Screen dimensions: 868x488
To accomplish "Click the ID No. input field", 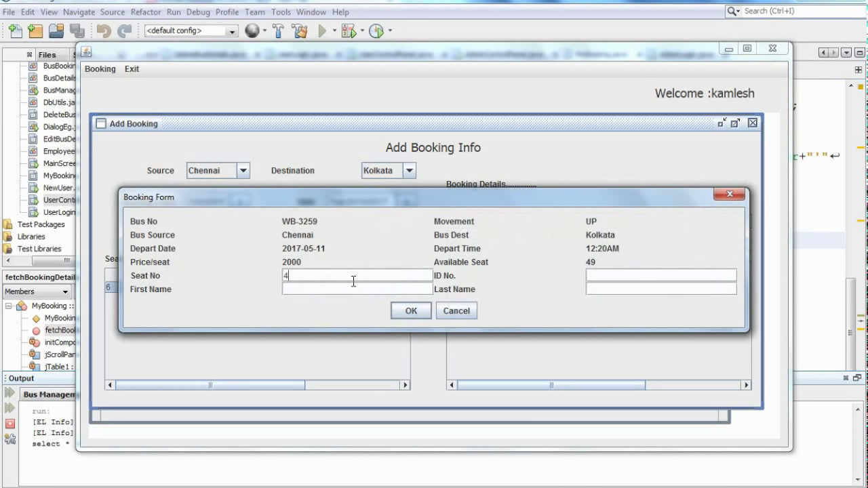I will [x=661, y=275].
